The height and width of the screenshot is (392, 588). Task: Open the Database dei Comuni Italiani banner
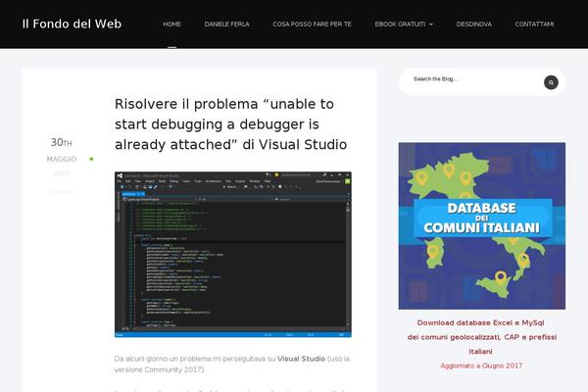[482, 225]
